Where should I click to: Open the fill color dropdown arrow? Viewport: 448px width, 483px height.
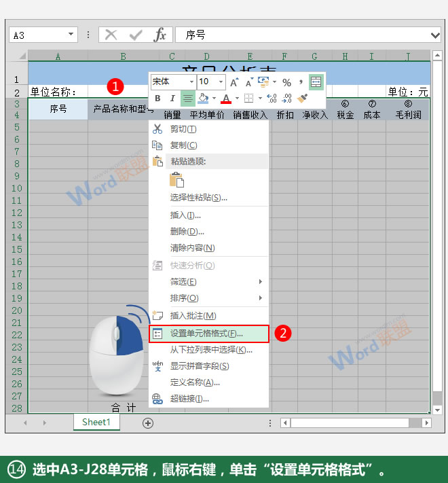coord(214,99)
